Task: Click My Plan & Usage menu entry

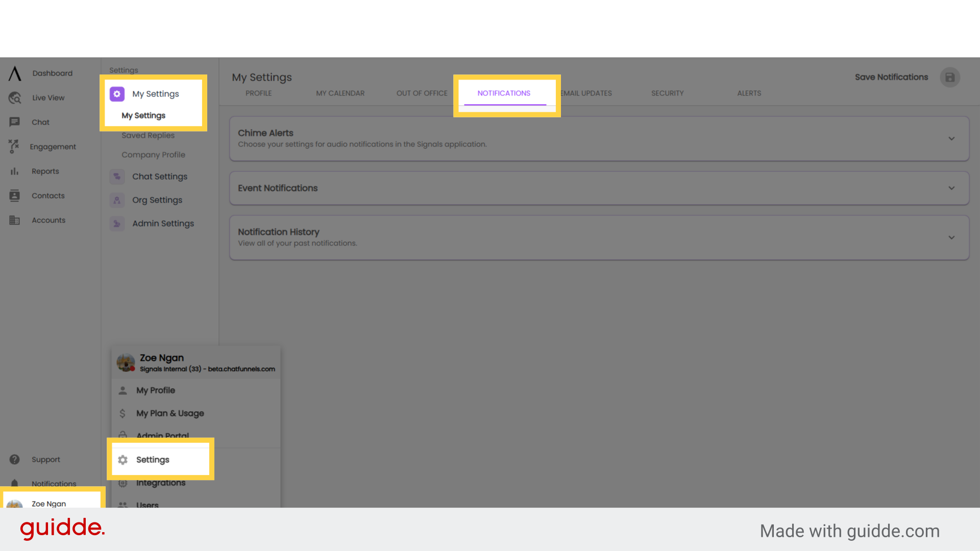Action: (170, 413)
